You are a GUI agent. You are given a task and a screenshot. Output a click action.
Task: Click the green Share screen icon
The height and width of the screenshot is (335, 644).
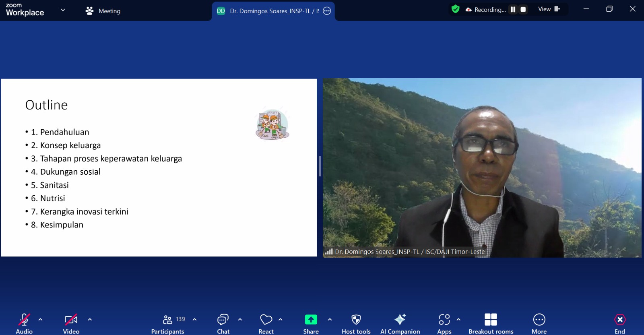(311, 320)
